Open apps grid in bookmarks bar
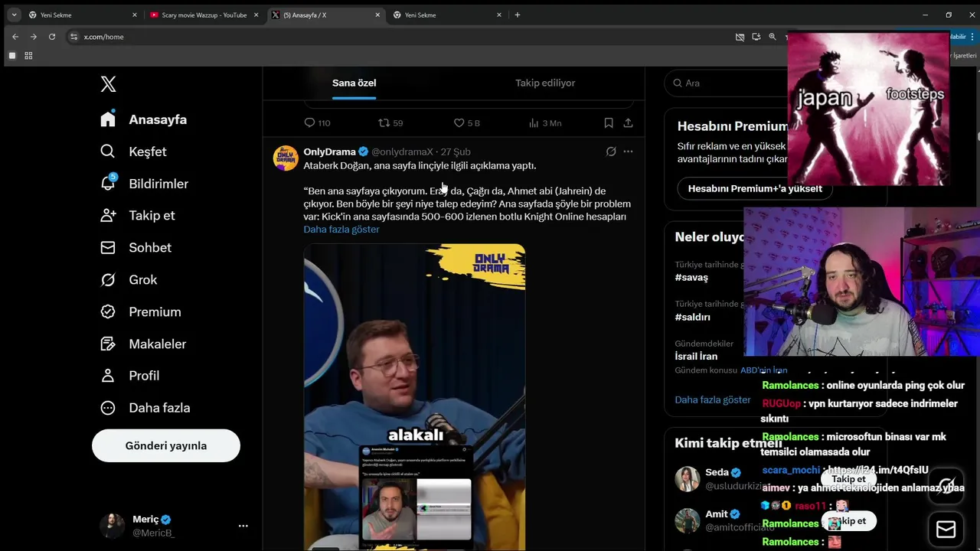980x551 pixels. pos(28,55)
